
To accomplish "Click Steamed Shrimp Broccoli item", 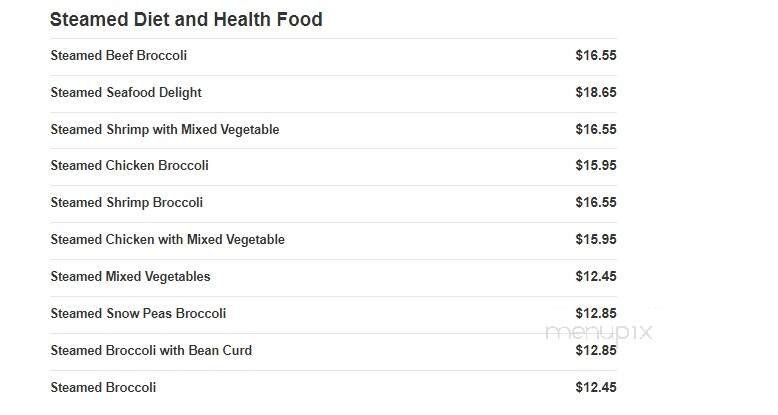I will [127, 203].
